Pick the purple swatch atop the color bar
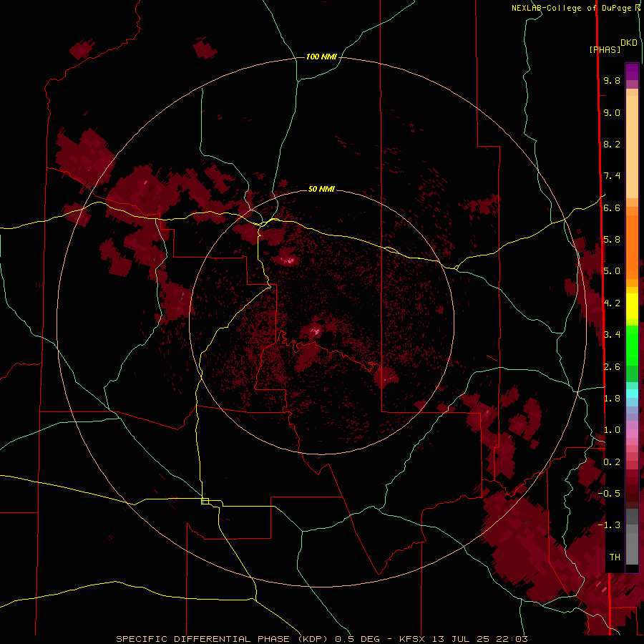644x644 pixels. click(632, 72)
